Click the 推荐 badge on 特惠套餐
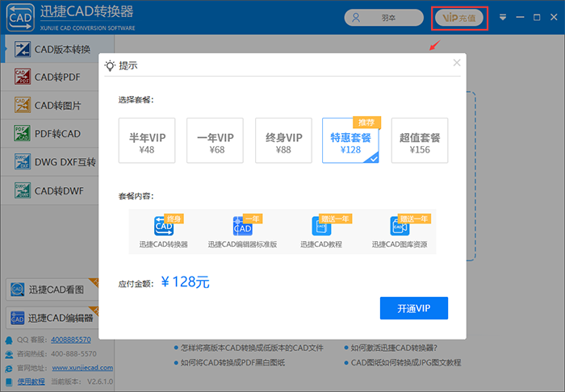 pos(366,123)
